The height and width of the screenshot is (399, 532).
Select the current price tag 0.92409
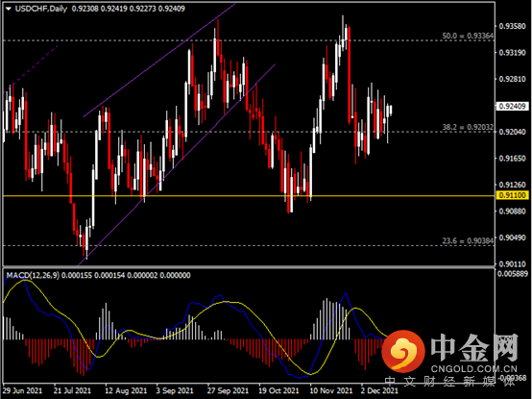513,107
